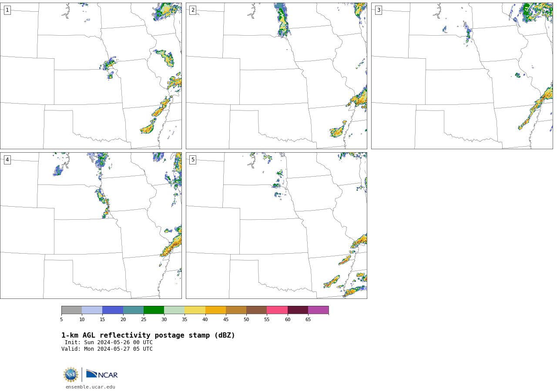The width and height of the screenshot is (557, 392).
Task: Click the Valid: Mon 2024-05-27 05 UTC line
Action: [x=107, y=349]
